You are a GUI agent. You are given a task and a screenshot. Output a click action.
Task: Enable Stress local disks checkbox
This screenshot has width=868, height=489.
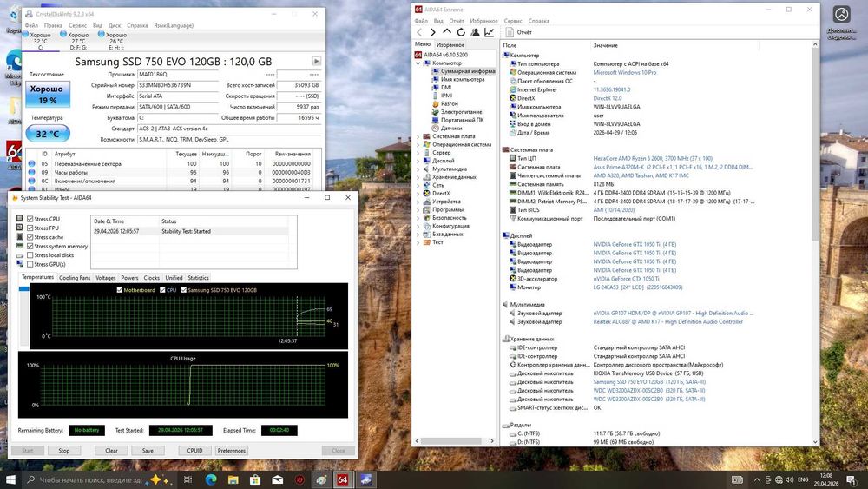coord(30,254)
